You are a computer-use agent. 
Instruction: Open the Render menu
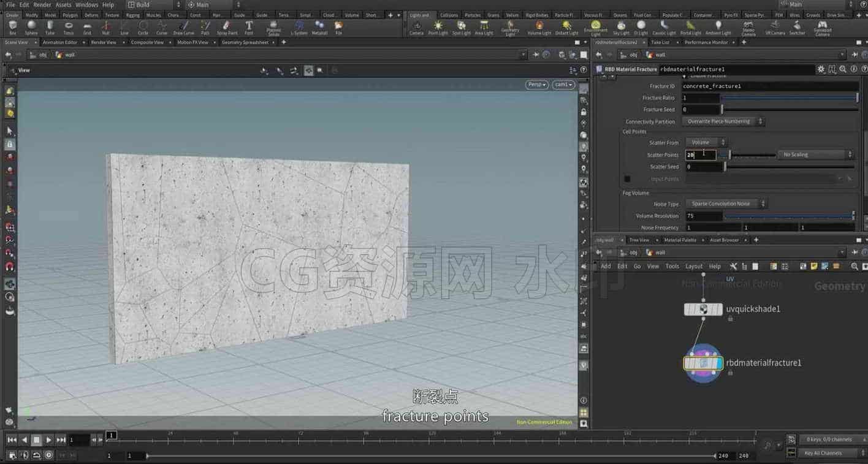pos(42,4)
